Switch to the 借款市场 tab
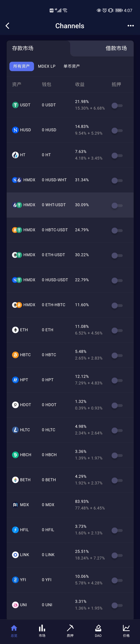The image size is (140, 644). coord(116,48)
